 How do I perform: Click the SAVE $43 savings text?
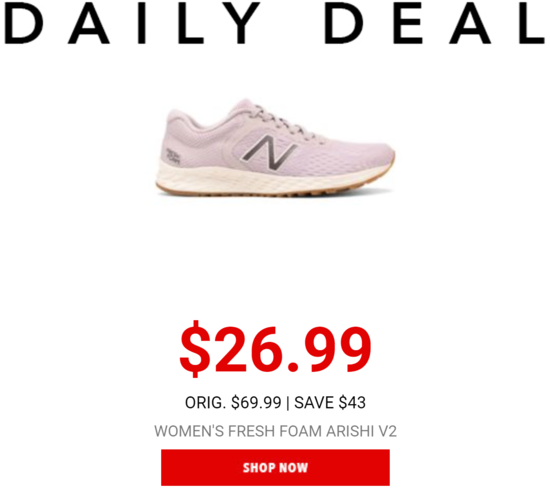(x=330, y=402)
